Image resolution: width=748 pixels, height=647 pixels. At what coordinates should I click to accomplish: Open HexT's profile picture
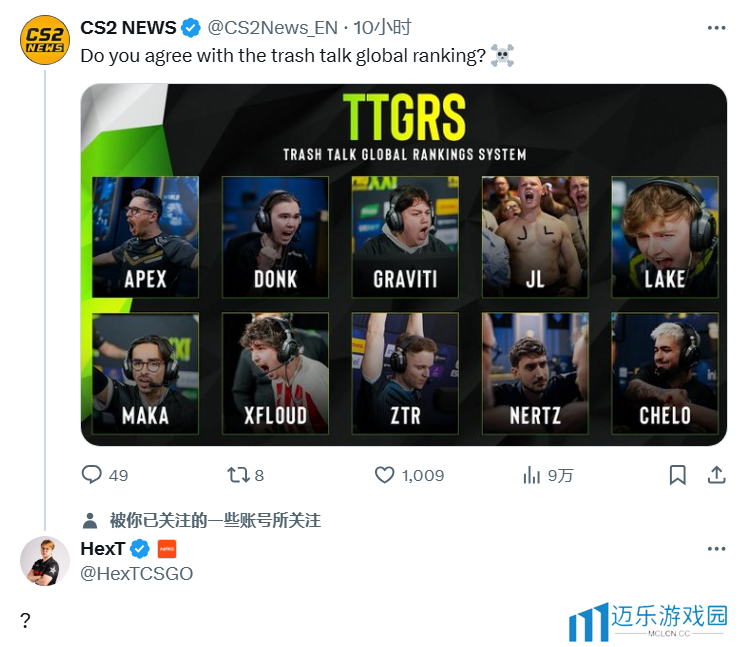click(45, 561)
